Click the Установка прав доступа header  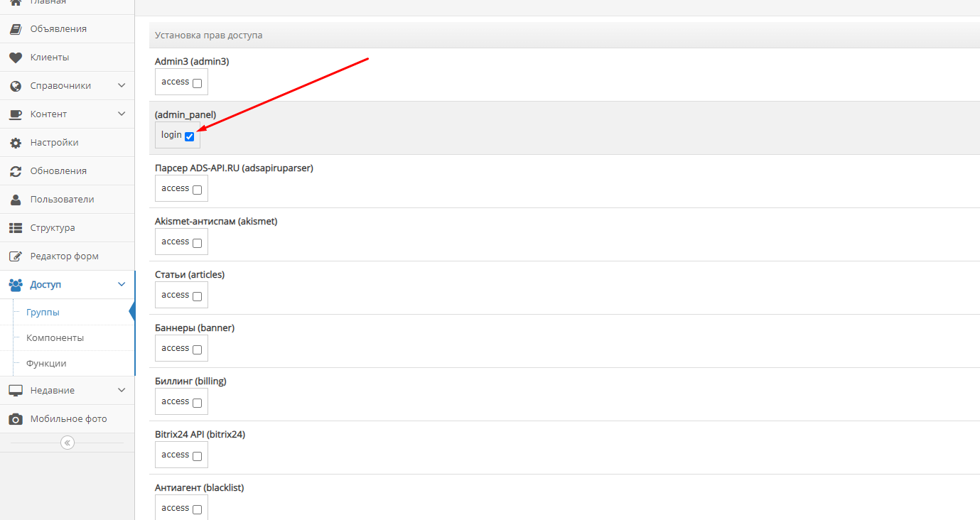click(209, 35)
